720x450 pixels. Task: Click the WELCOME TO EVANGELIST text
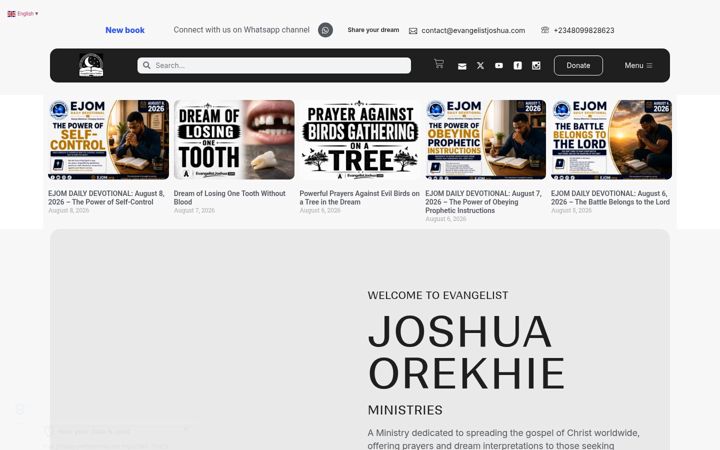pyautogui.click(x=438, y=295)
